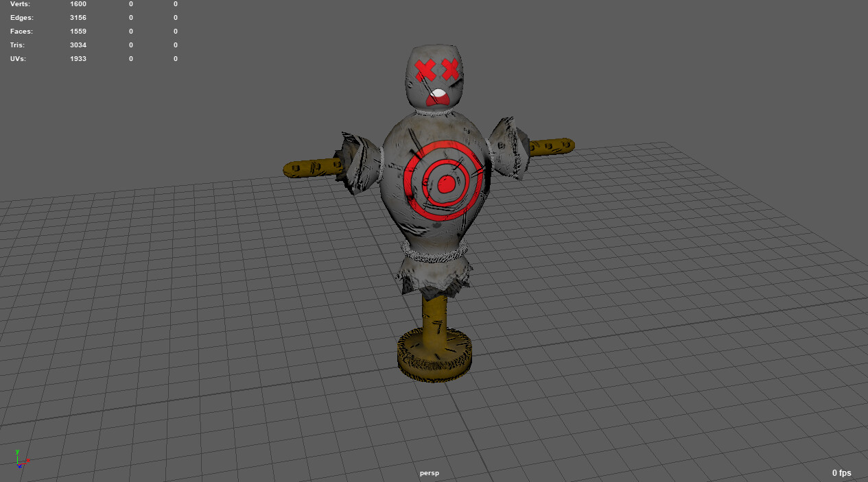868x482 pixels.
Task: Click the 0 fps counter display
Action: coord(841,472)
